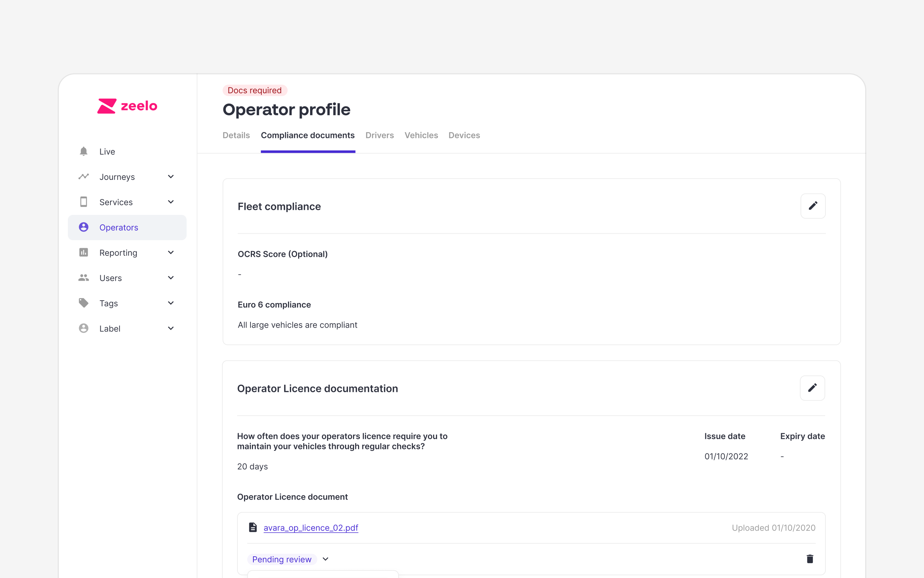Click the Issue date value 01/10/2022
Viewport: 924px width, 578px height.
coord(726,456)
